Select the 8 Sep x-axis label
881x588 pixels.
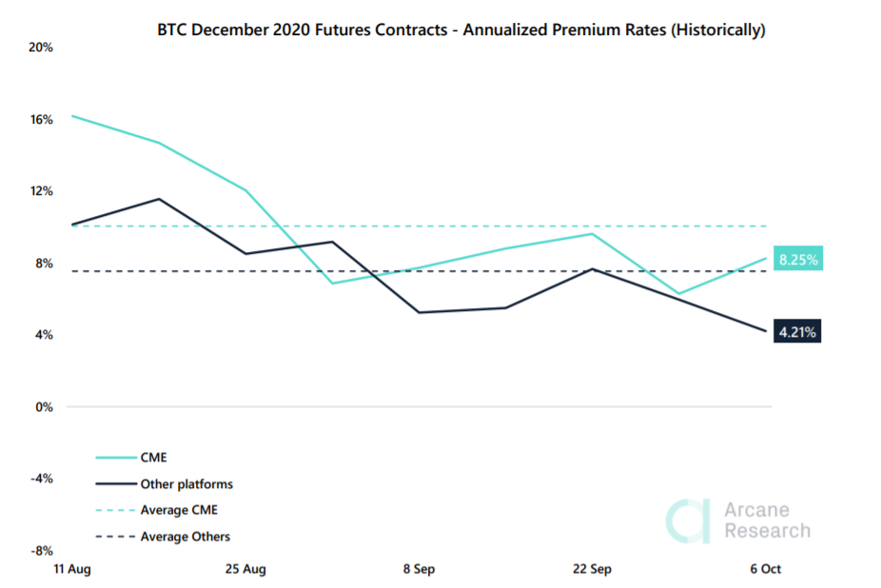[419, 569]
